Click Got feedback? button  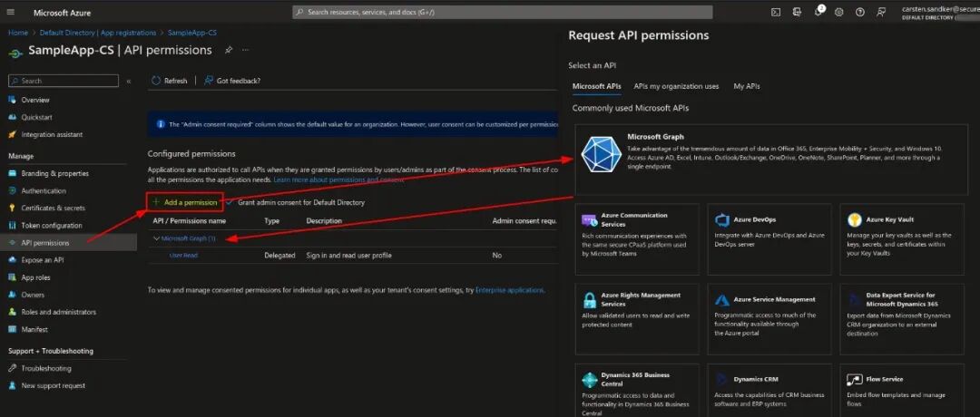232,81
